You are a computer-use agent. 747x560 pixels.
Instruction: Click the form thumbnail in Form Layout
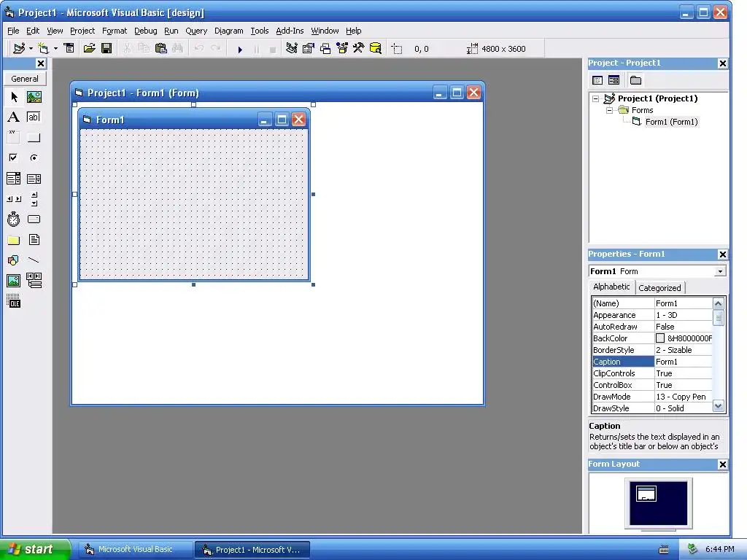(x=646, y=494)
